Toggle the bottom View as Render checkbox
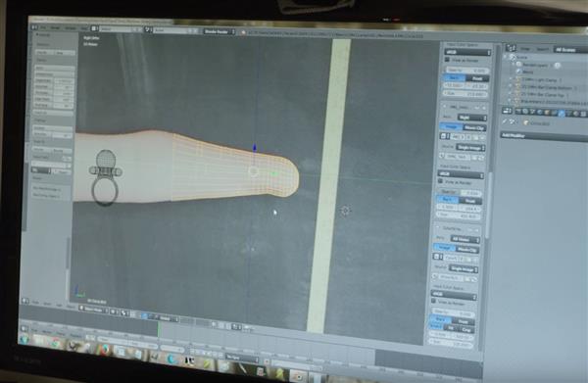588x383 pixels. coord(434,301)
